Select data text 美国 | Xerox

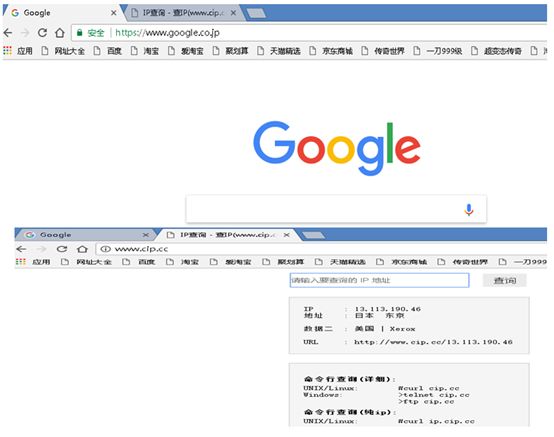pos(385,329)
